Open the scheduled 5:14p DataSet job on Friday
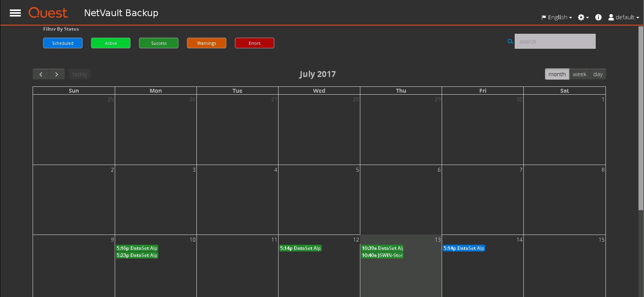The image size is (644, 297). pos(464,248)
